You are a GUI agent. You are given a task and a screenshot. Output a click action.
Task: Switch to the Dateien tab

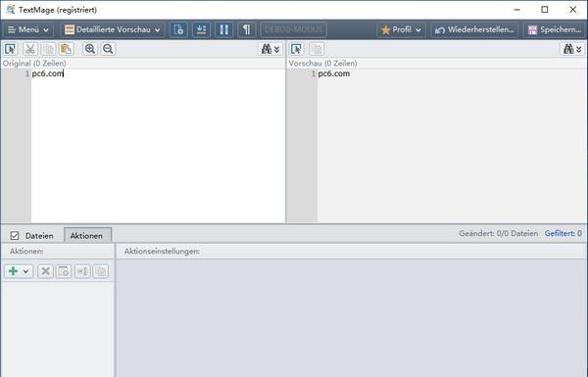click(39, 236)
